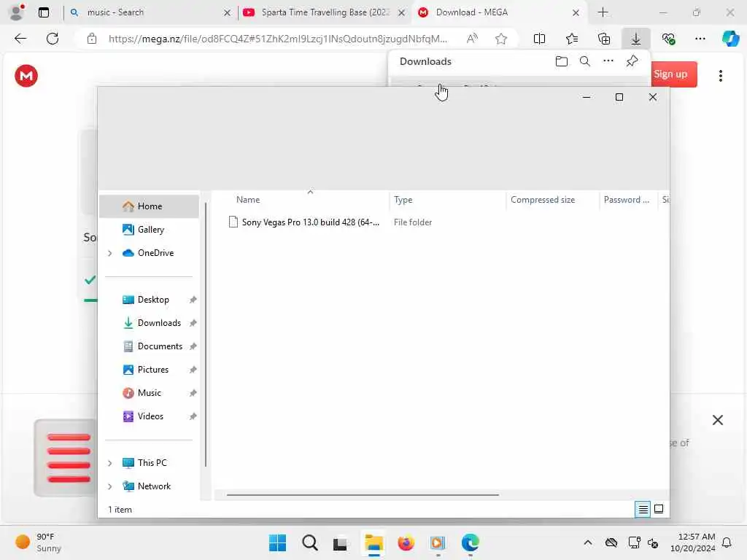747x560 pixels.
Task: Open the pinned Videos folder
Action: point(149,416)
